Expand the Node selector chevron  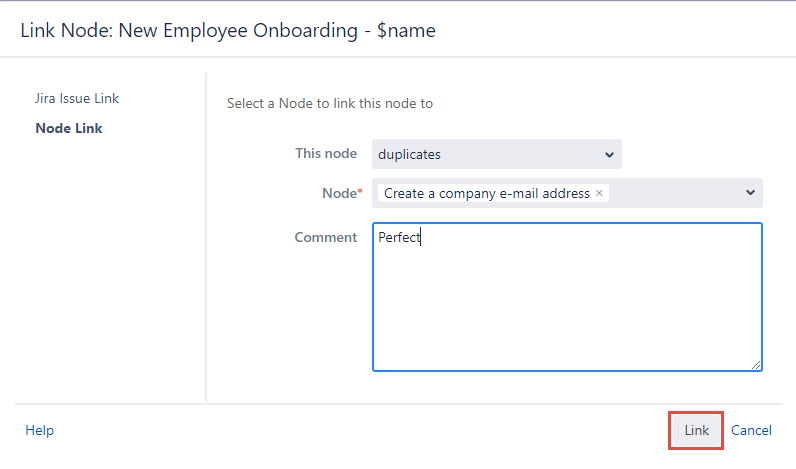[x=751, y=193]
